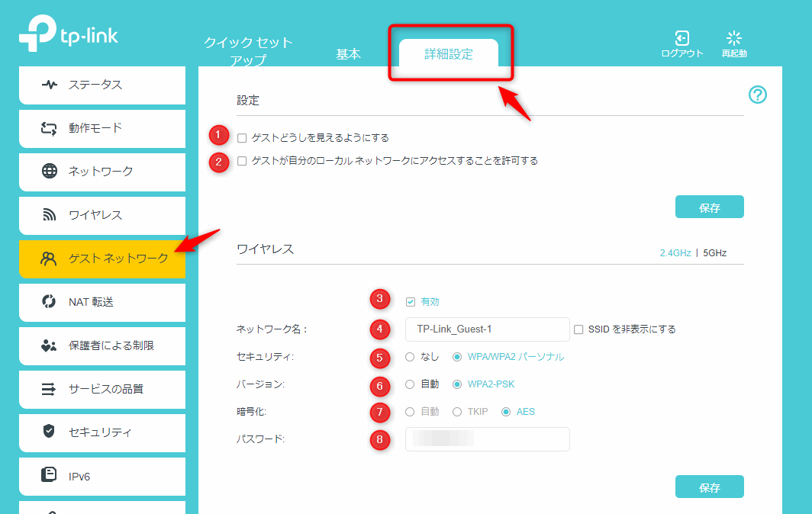Click the ステータス pulse icon
Screen dimensions: 812x514
click(x=49, y=85)
